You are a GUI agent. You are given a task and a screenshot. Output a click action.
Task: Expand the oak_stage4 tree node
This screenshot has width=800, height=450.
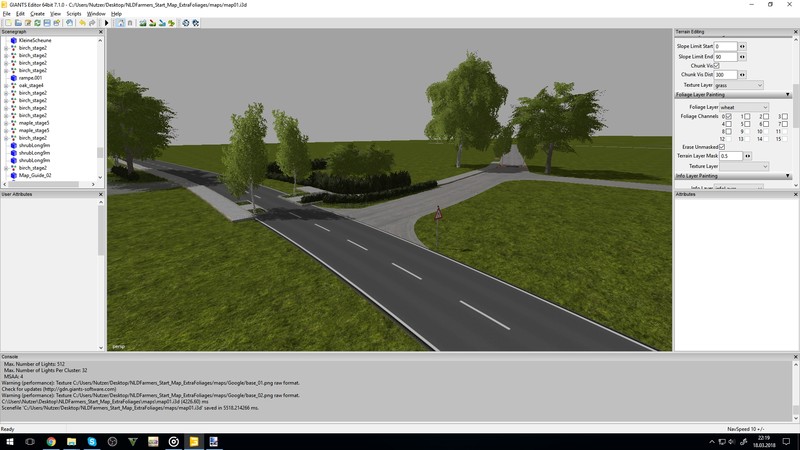click(x=6, y=85)
